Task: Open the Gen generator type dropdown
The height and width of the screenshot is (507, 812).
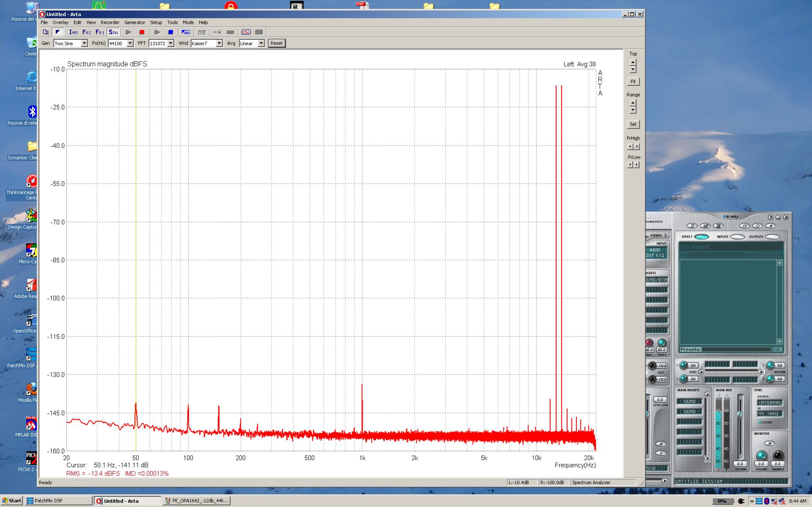Action: tap(84, 43)
